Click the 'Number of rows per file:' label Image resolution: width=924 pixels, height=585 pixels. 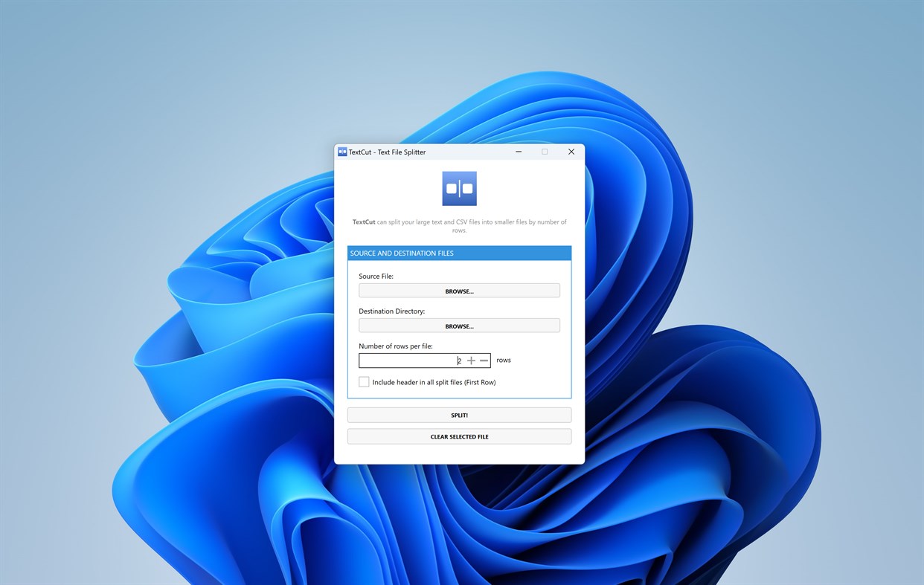click(x=395, y=346)
